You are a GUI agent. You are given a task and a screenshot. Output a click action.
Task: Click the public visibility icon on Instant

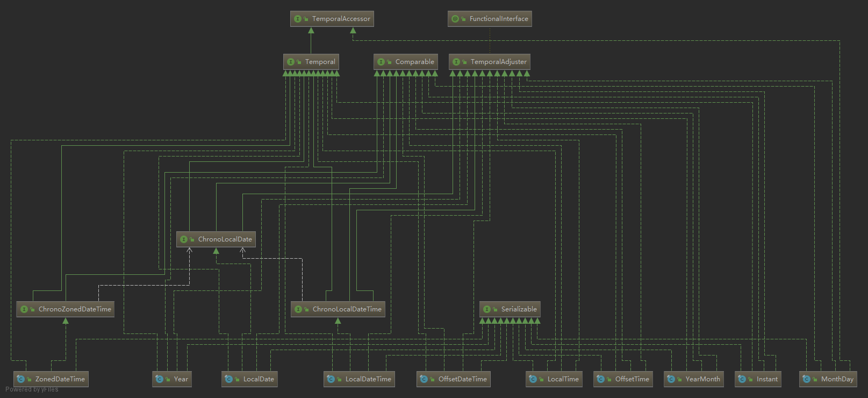[751, 380]
